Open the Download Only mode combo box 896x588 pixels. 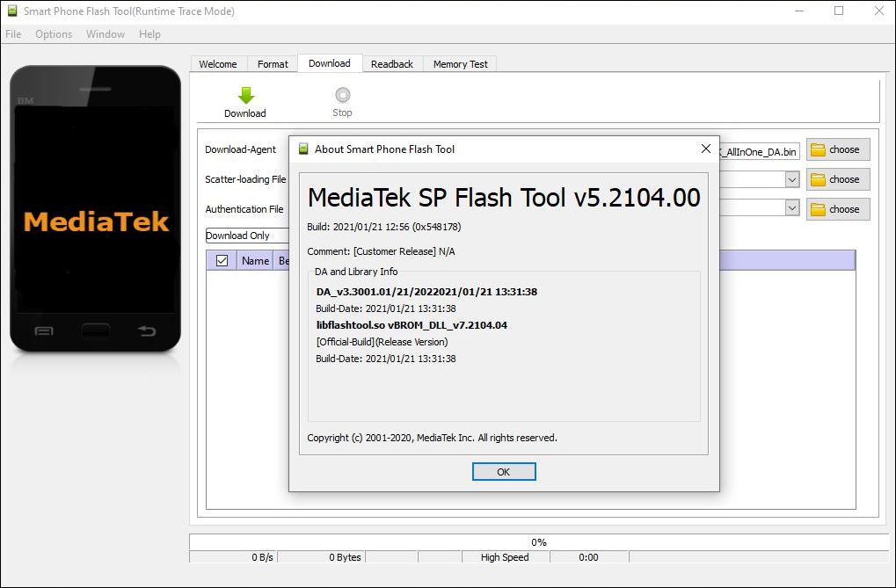pos(247,236)
